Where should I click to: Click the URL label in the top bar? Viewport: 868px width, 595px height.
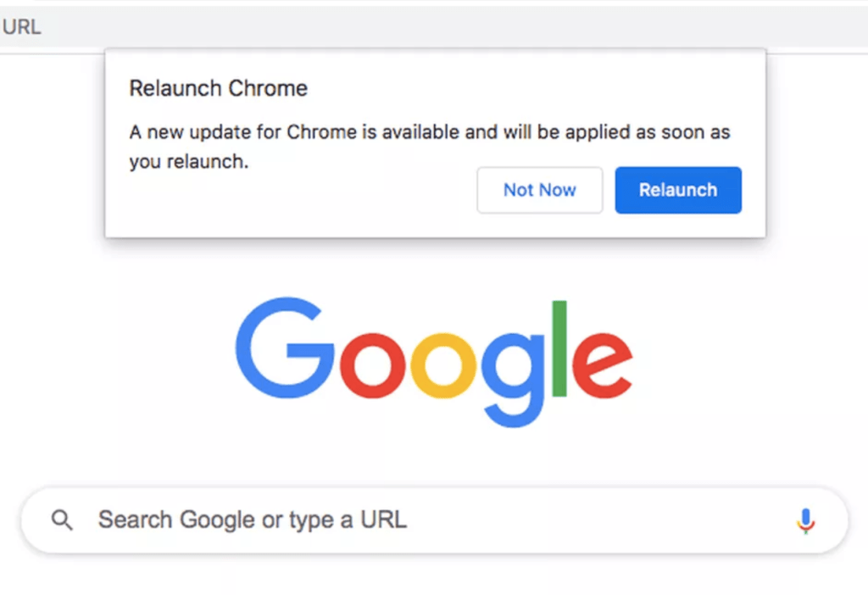click(x=21, y=27)
